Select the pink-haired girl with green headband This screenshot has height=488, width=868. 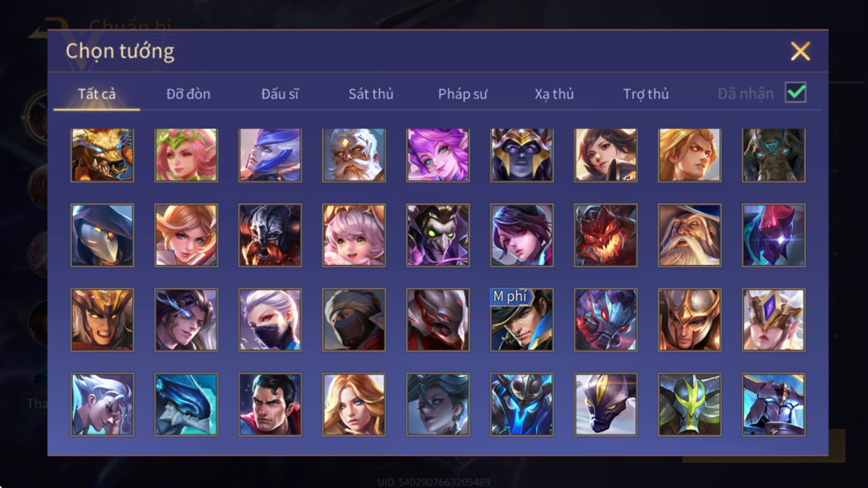[x=186, y=155]
